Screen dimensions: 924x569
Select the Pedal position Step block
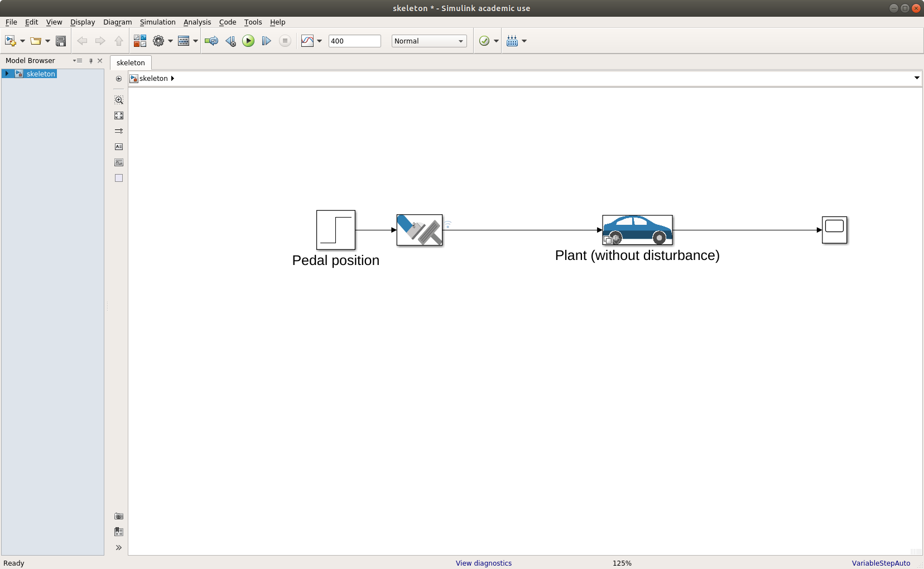pos(336,230)
